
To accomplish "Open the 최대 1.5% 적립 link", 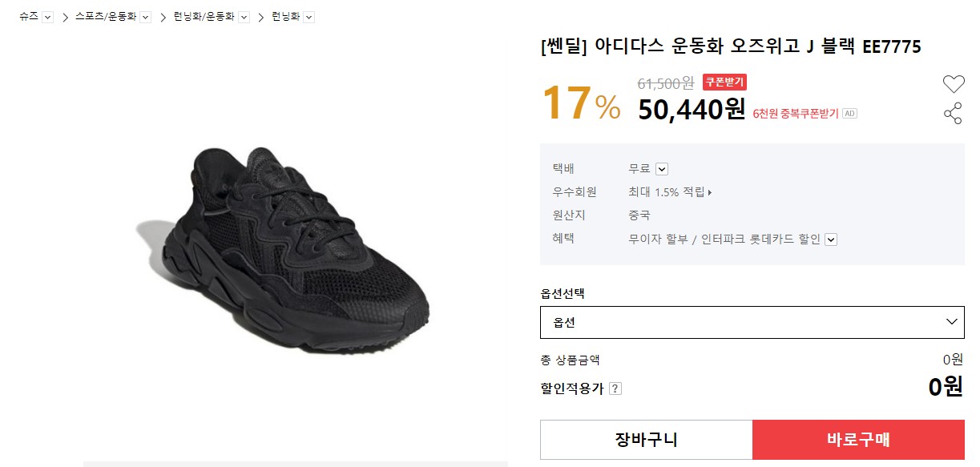I will (669, 192).
